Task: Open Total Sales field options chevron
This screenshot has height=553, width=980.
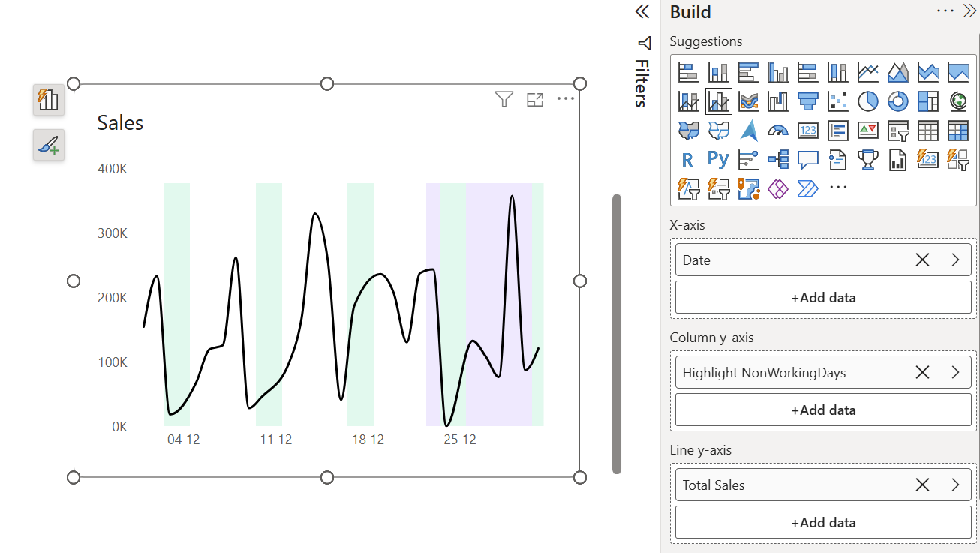Action: click(955, 485)
